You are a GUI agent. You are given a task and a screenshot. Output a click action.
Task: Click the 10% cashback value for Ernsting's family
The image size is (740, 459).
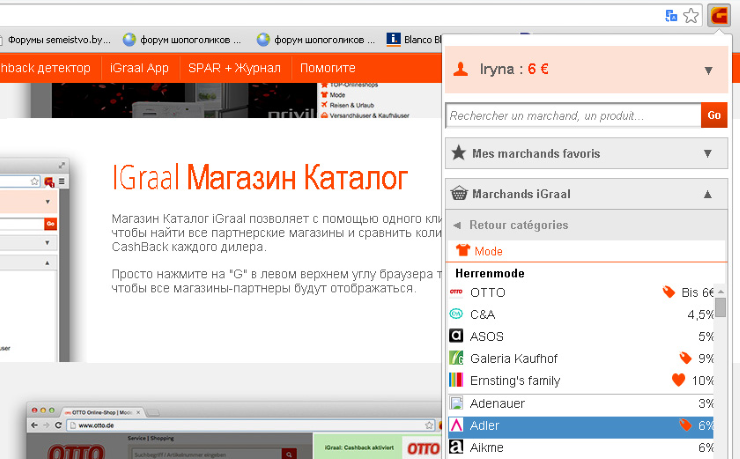pos(702,381)
